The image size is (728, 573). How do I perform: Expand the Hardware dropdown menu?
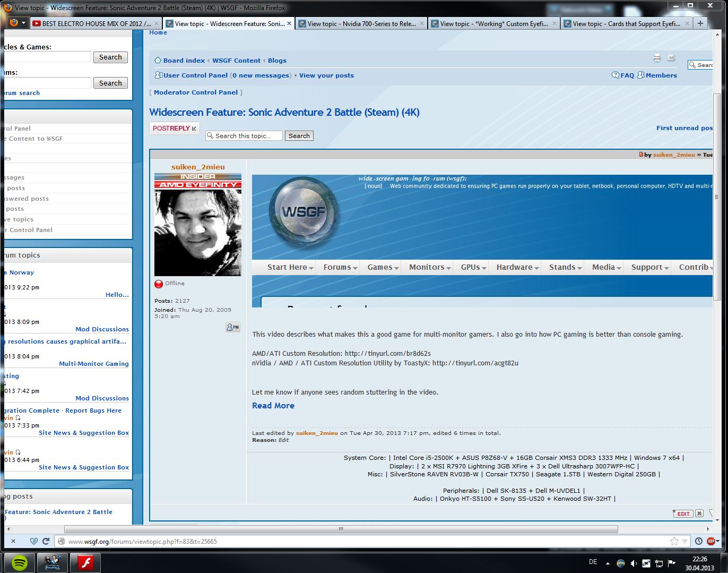click(x=517, y=267)
